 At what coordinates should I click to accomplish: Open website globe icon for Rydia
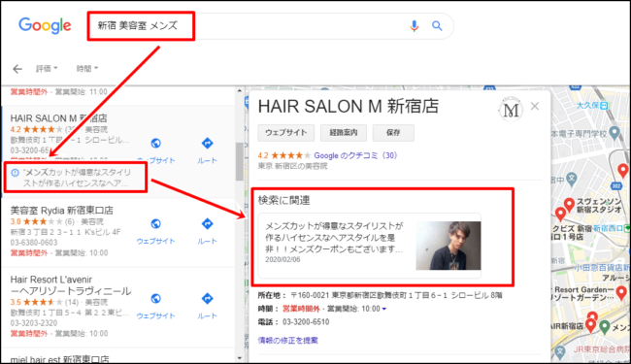(155, 223)
